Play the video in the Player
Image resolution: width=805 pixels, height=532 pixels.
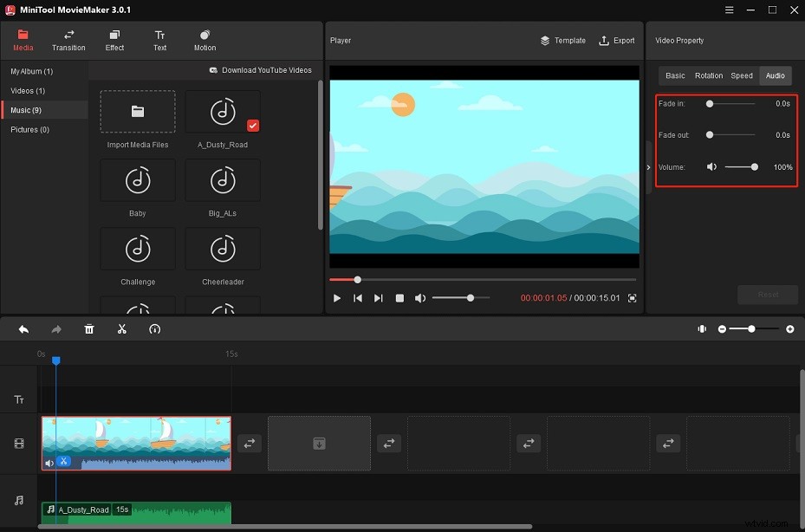click(337, 297)
